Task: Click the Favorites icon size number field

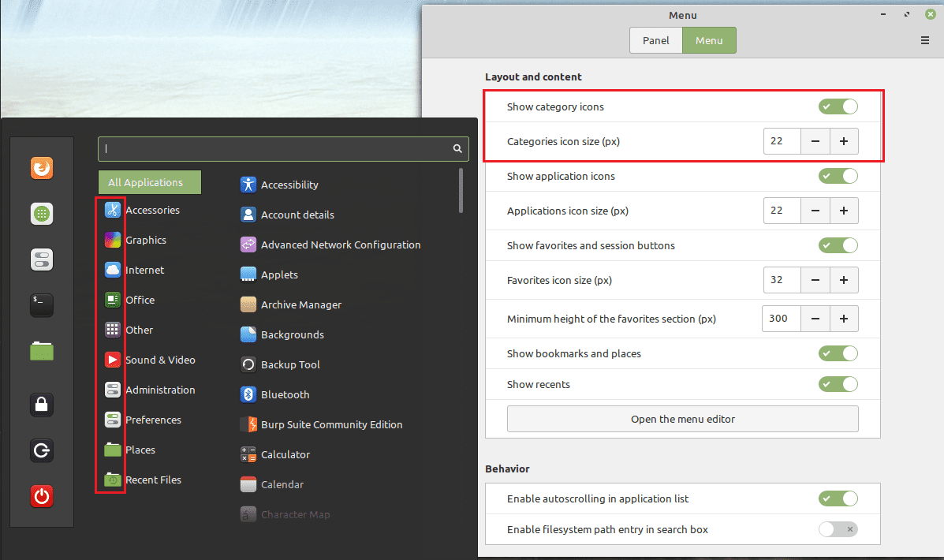Action: pyautogui.click(x=782, y=280)
